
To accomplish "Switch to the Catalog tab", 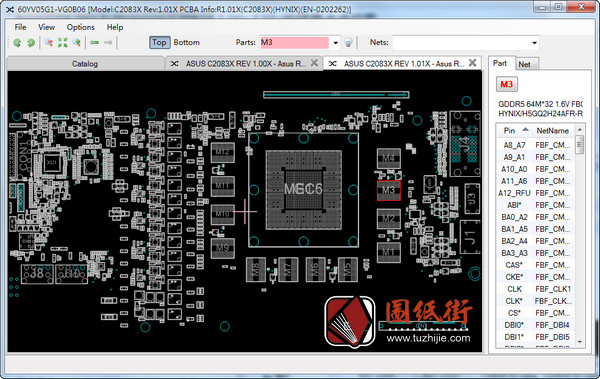I will pyautogui.click(x=85, y=64).
